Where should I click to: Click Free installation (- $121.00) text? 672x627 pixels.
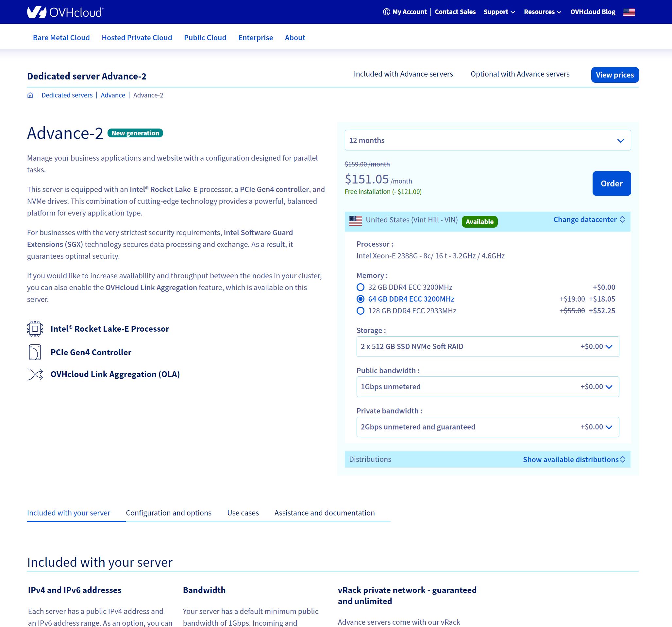coord(383,192)
